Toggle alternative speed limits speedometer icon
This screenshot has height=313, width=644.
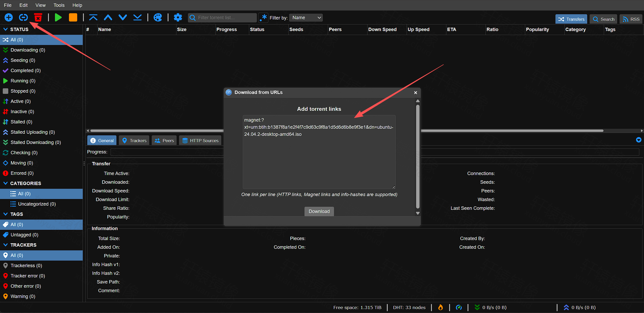pyautogui.click(x=459, y=307)
